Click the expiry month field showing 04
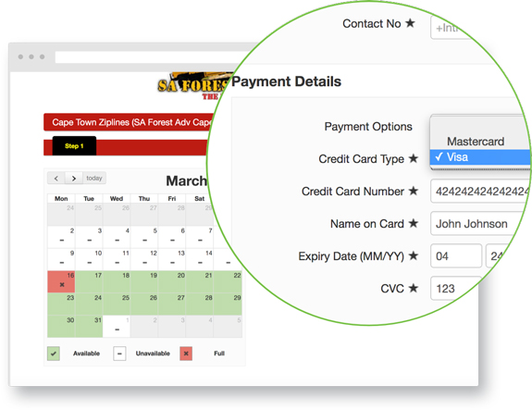Viewport: 532px width, 410px height. [x=456, y=256]
